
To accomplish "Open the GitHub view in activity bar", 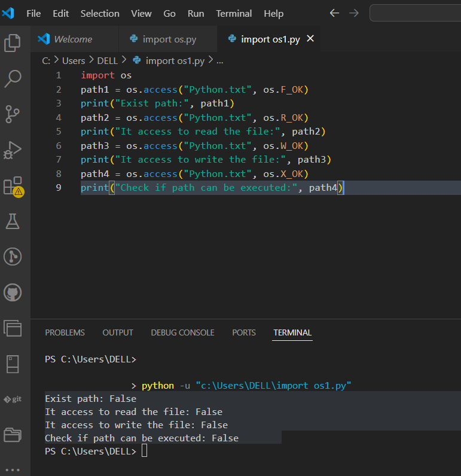I will [x=13, y=292].
